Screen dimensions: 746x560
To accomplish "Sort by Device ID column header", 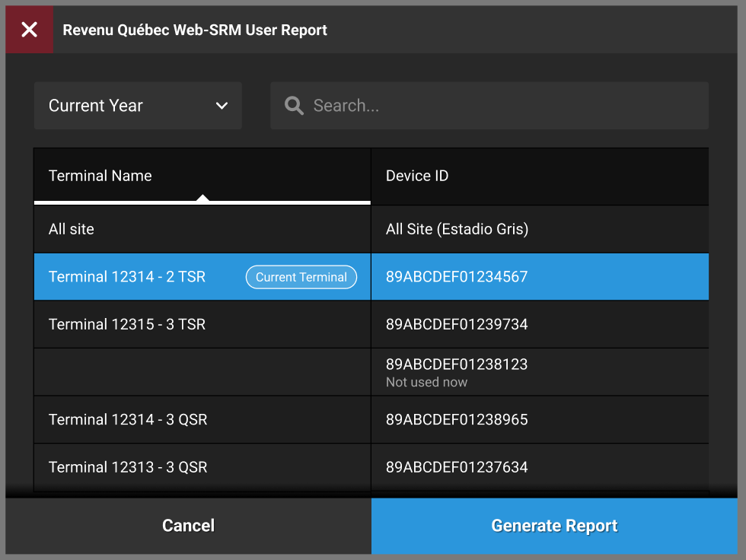I will tap(417, 176).
